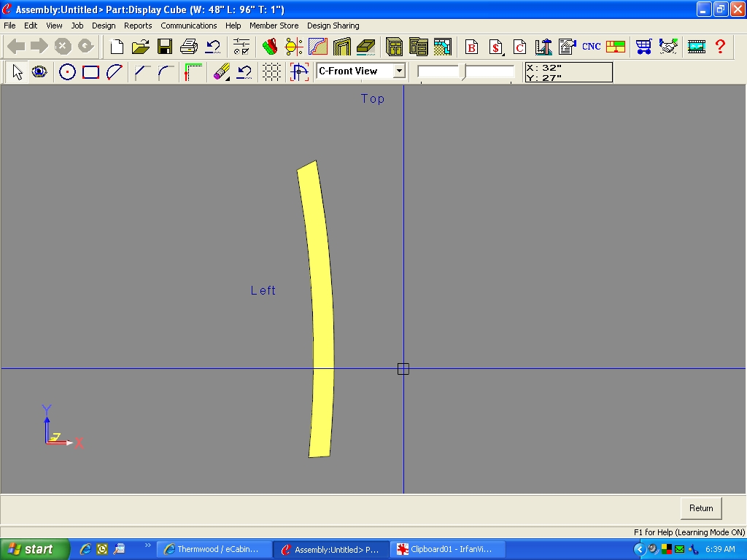Open the Member Store menu
The width and height of the screenshot is (747, 560).
pos(274,26)
